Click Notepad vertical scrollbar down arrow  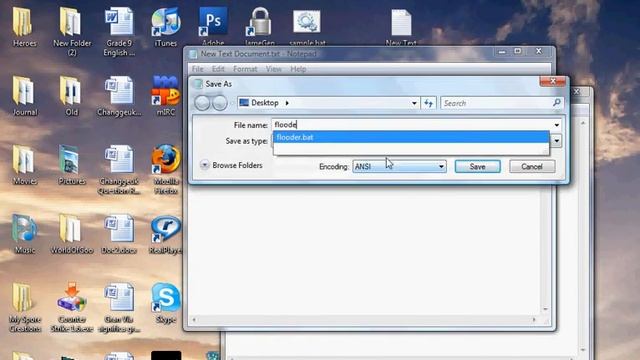[545, 309]
